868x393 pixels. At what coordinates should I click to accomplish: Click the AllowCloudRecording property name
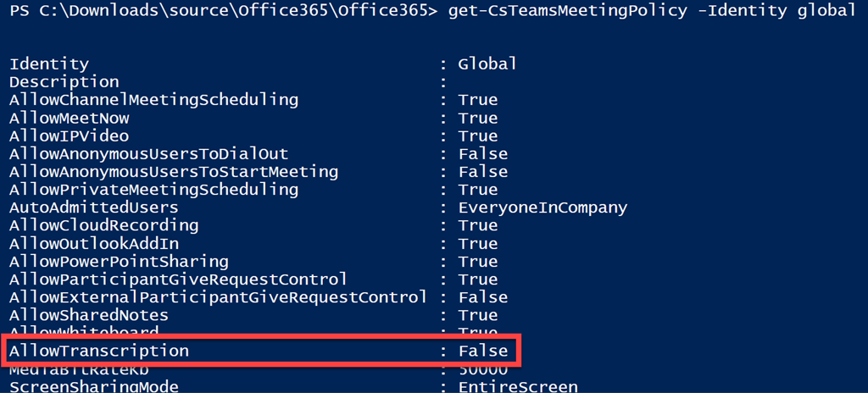coord(103,226)
